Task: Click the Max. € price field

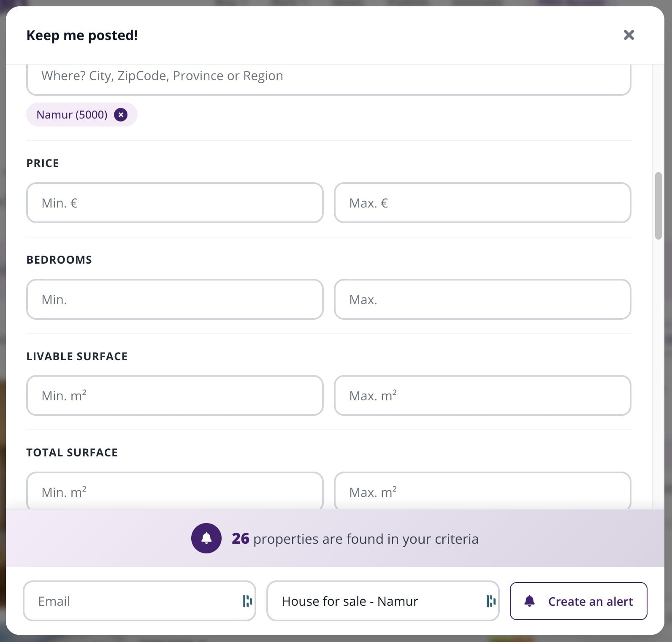Action: tap(482, 203)
